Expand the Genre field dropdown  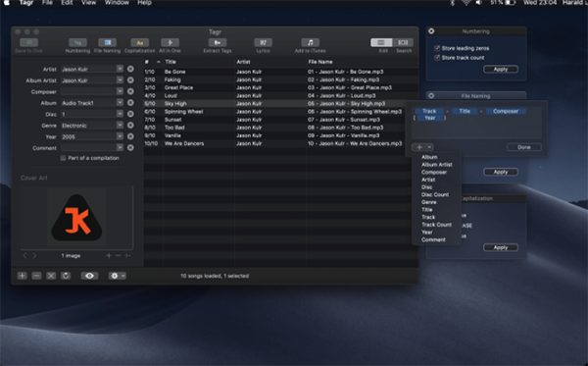pyautogui.click(x=120, y=125)
